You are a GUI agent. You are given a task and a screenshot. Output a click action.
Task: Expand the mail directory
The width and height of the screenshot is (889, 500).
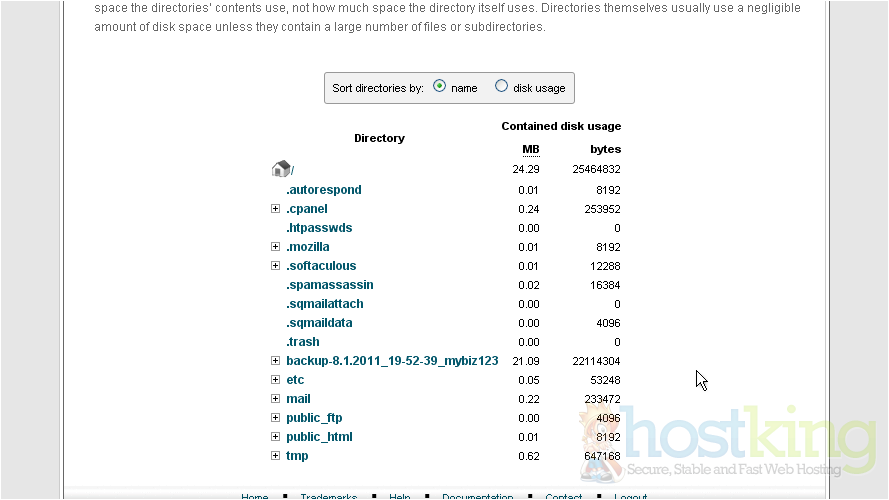276,399
